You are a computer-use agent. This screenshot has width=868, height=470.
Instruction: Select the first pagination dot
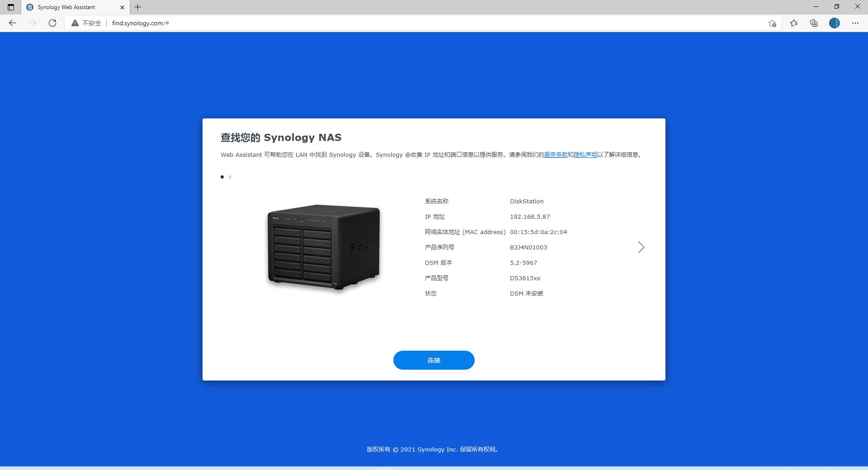pyautogui.click(x=222, y=177)
